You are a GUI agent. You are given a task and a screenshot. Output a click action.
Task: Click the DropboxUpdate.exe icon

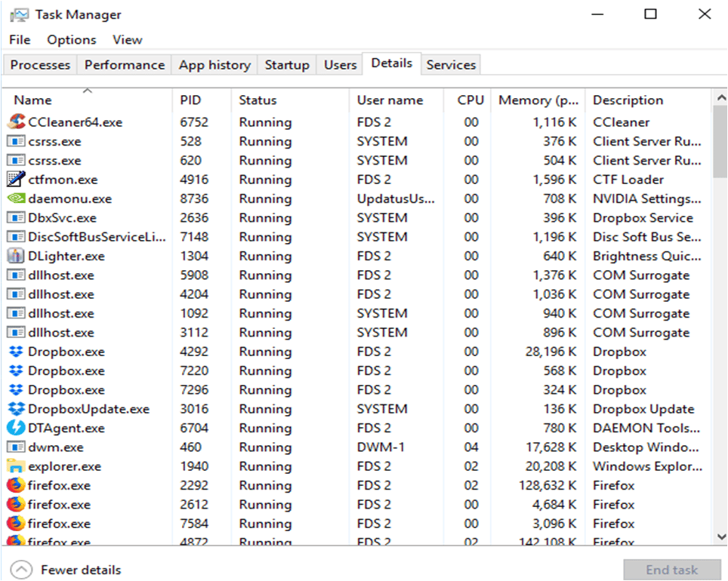click(x=17, y=409)
